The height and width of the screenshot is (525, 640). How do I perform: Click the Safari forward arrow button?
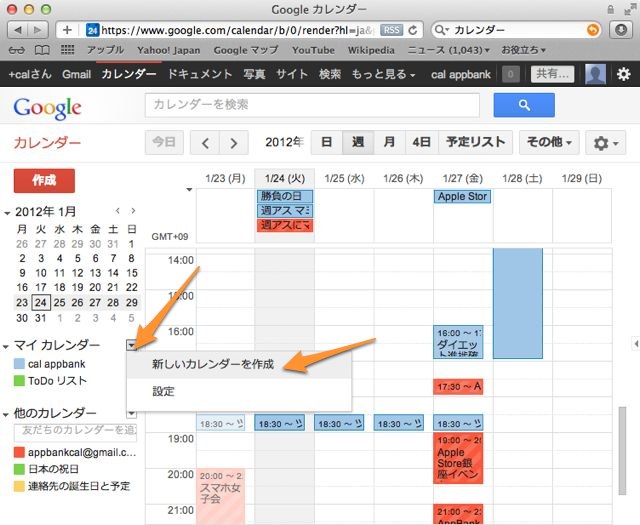(x=38, y=30)
